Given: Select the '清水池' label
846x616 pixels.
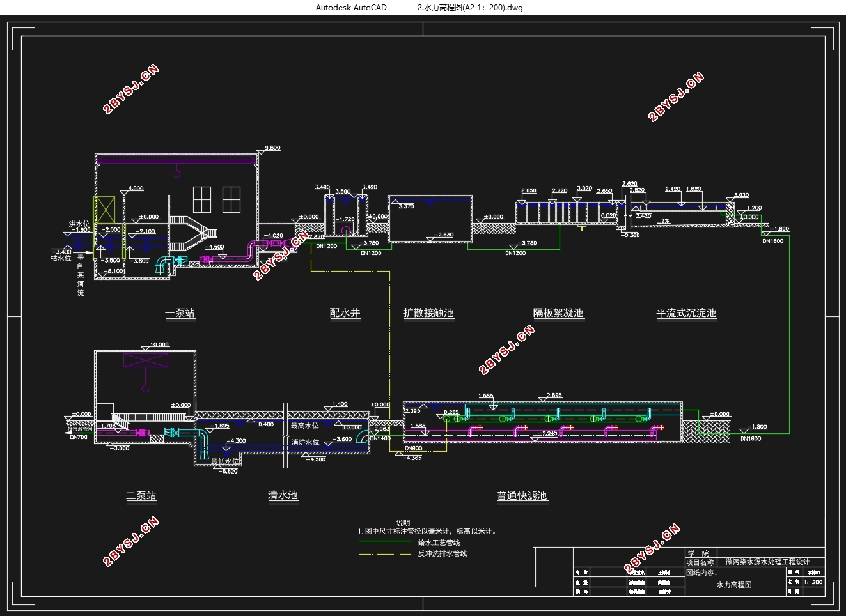Looking at the screenshot, I should pos(283,495).
